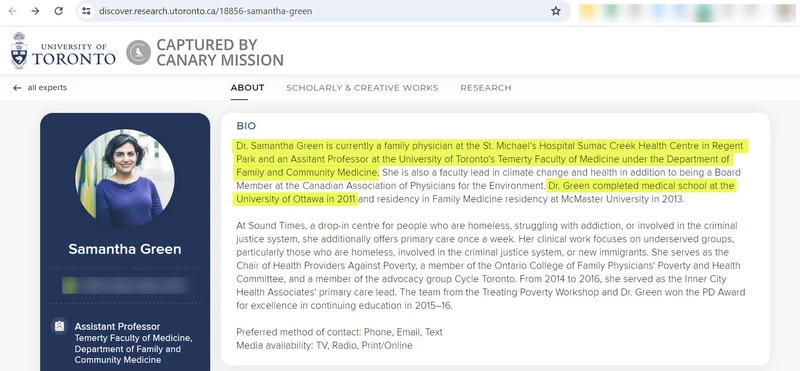This screenshot has width=800, height=371.
Task: Reload the page with refresh icon
Action: point(59,11)
